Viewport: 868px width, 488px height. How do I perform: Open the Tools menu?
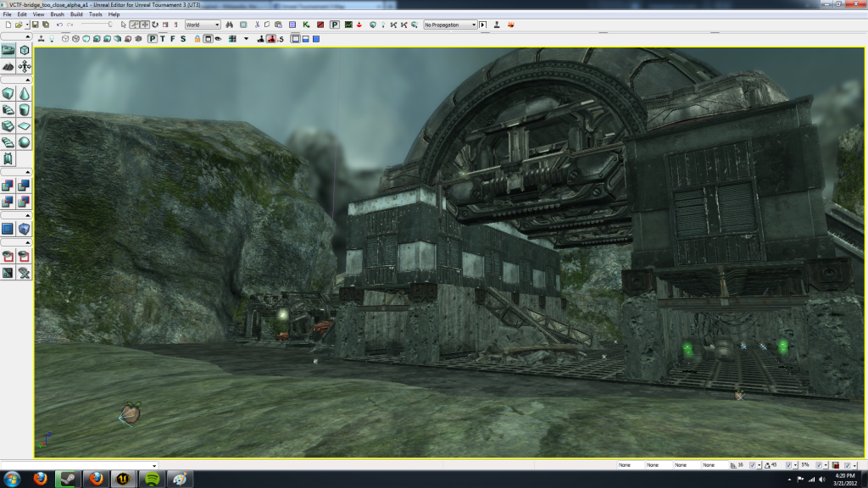(x=96, y=14)
